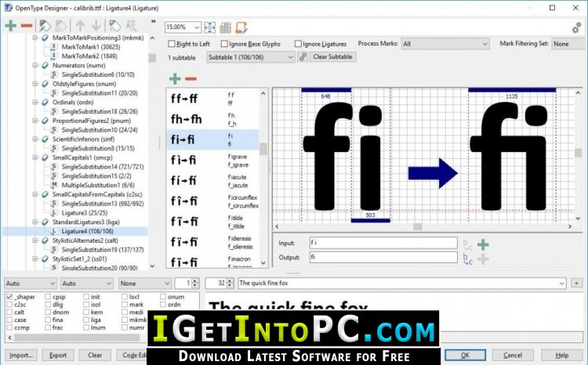
Task: Remove ligature with red minus above list
Action: (x=191, y=78)
